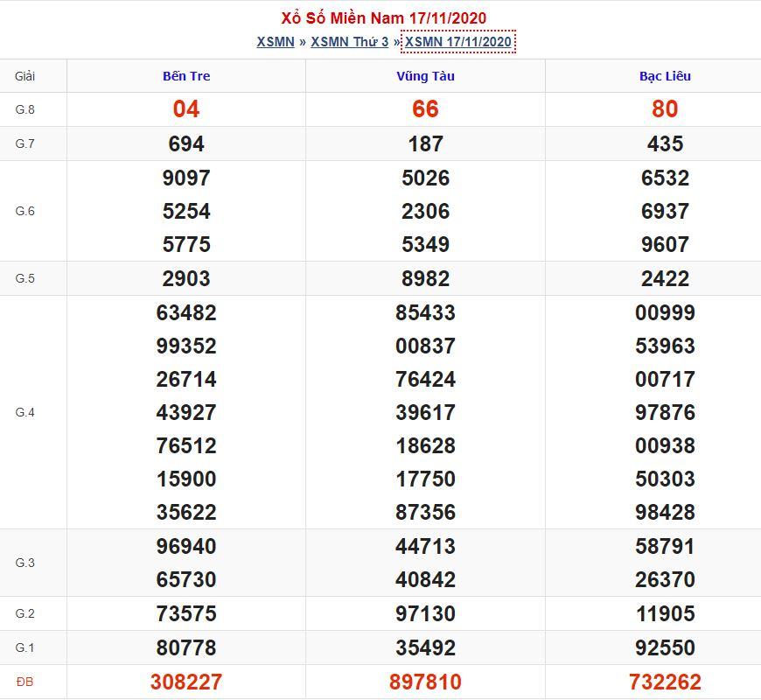Click the red G.8 number 80

pyautogui.click(x=665, y=109)
